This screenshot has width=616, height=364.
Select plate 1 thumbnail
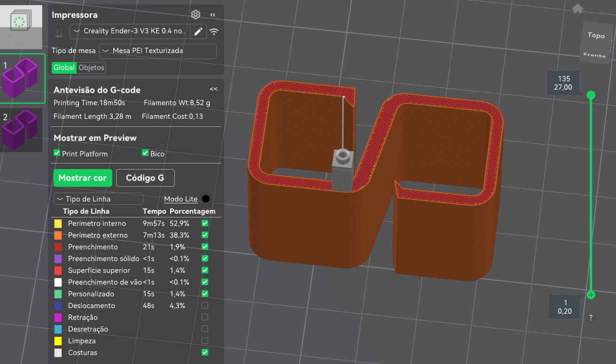pyautogui.click(x=22, y=78)
